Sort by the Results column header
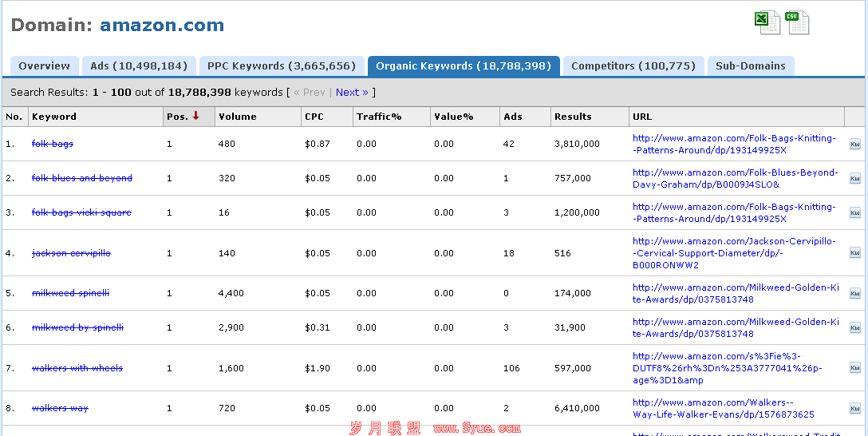 click(x=573, y=117)
